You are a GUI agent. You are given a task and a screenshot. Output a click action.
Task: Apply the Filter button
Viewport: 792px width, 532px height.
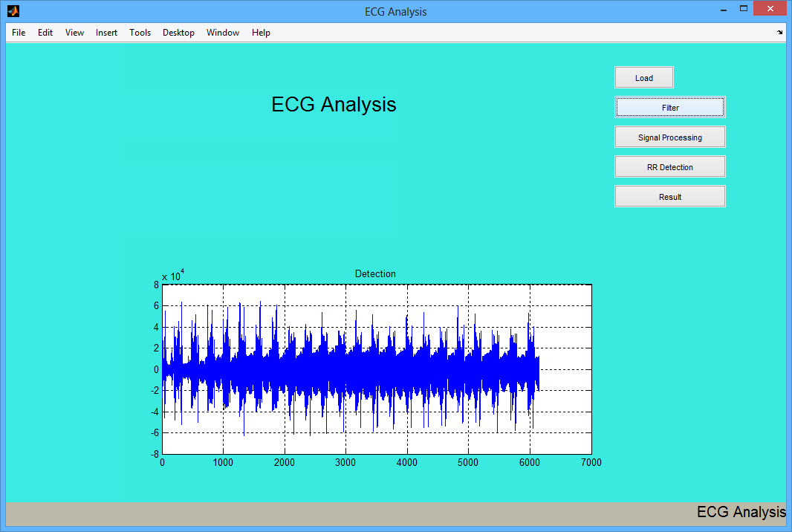(670, 108)
